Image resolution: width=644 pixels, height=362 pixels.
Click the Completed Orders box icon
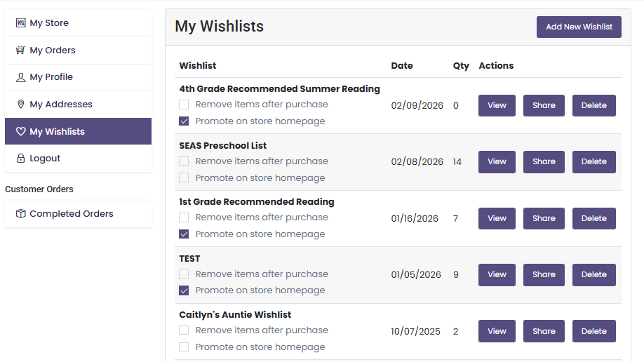20,214
